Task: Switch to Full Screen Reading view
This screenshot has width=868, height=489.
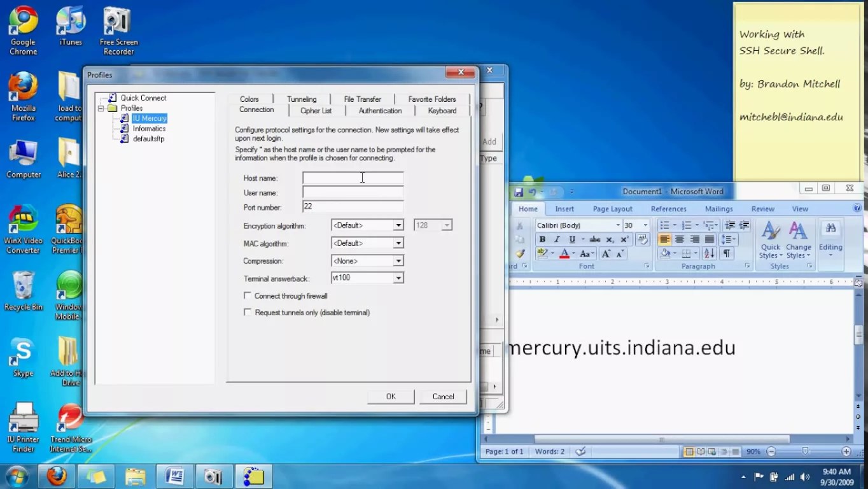Action: coord(701,451)
